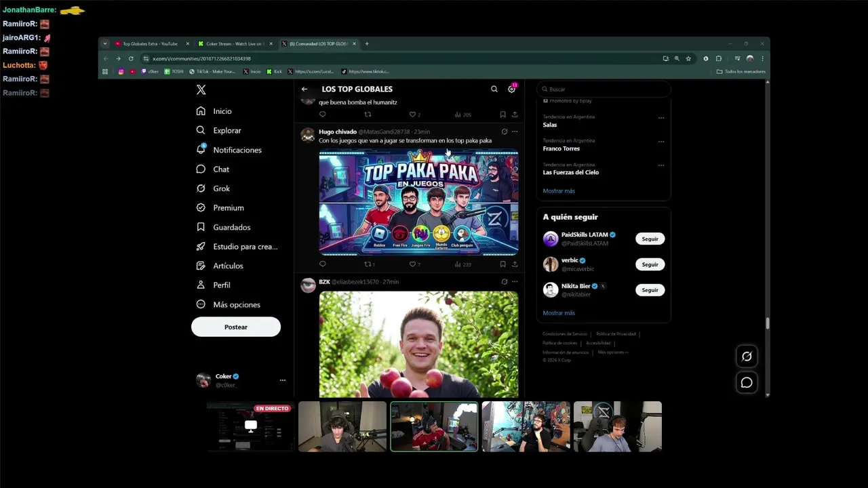Viewport: 868px width, 488px height.
Task: Open Explorar in the sidebar
Action: [x=218, y=130]
